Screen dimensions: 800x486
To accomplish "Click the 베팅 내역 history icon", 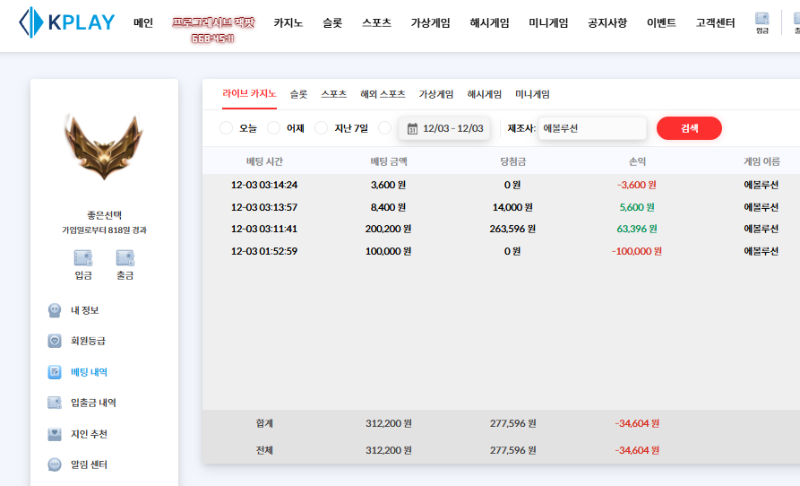I will (55, 372).
